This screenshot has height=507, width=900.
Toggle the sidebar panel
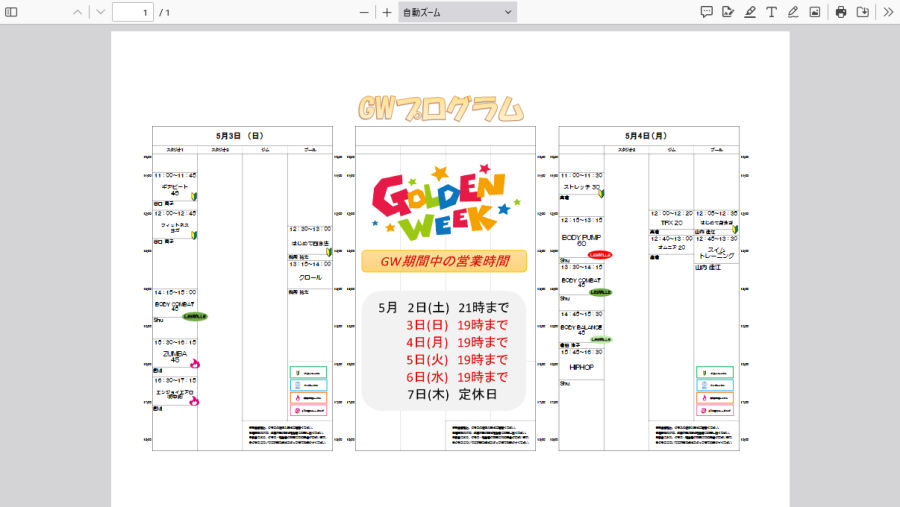coord(12,12)
